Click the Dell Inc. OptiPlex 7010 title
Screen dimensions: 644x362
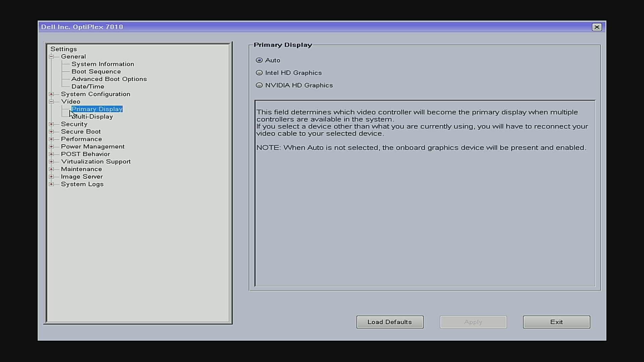point(82,27)
